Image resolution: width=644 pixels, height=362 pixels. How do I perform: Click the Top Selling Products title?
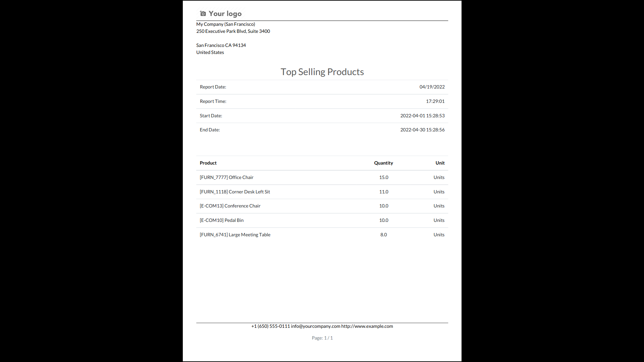tap(322, 72)
